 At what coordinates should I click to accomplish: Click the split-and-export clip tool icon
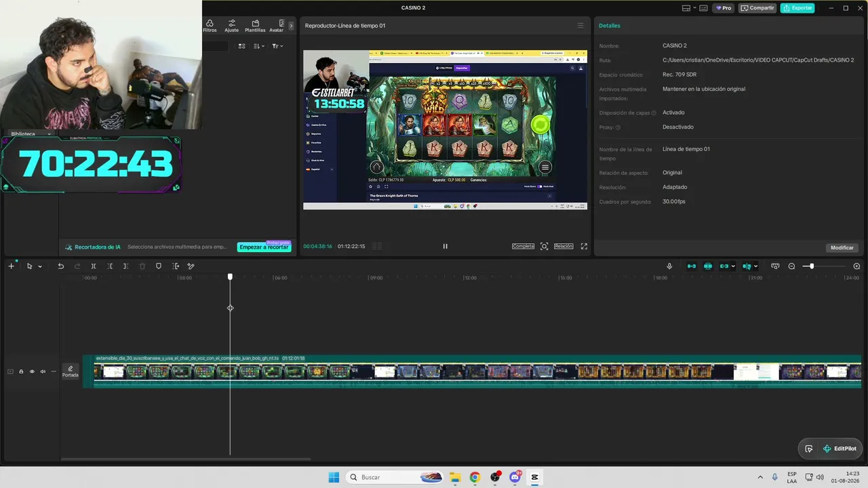176,266
